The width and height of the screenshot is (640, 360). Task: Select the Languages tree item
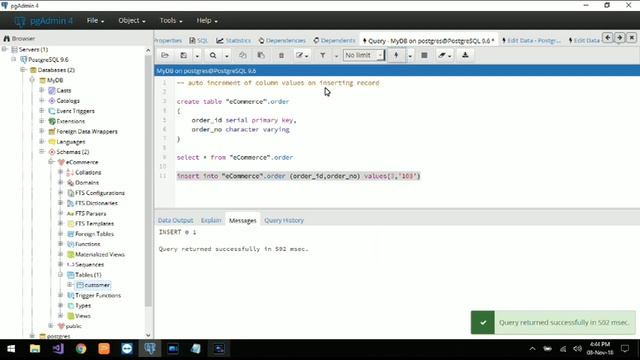coord(71,142)
